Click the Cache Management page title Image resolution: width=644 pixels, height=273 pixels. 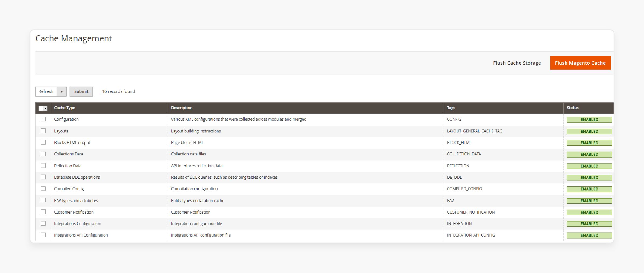(74, 39)
